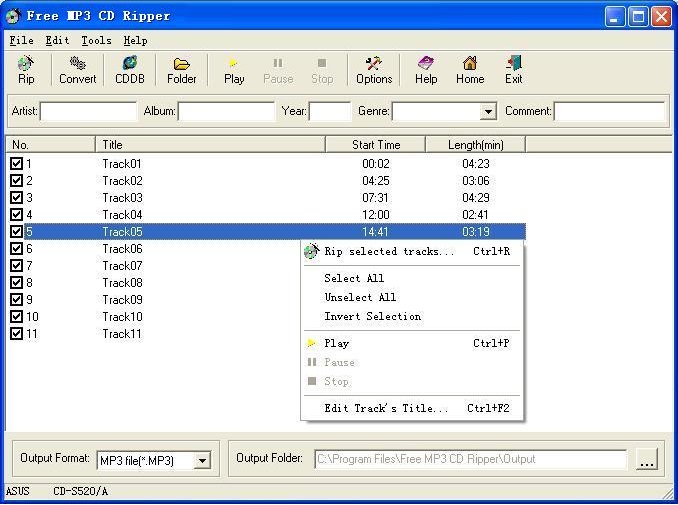Viewport: 678px width, 505px height.
Task: Sort by the Length(min) column header
Action: click(x=476, y=144)
